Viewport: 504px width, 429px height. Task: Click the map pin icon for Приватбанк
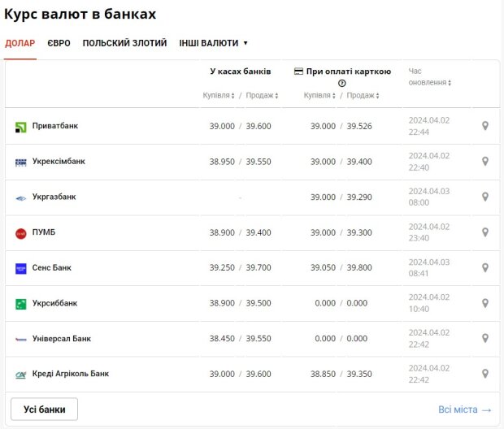(485, 126)
